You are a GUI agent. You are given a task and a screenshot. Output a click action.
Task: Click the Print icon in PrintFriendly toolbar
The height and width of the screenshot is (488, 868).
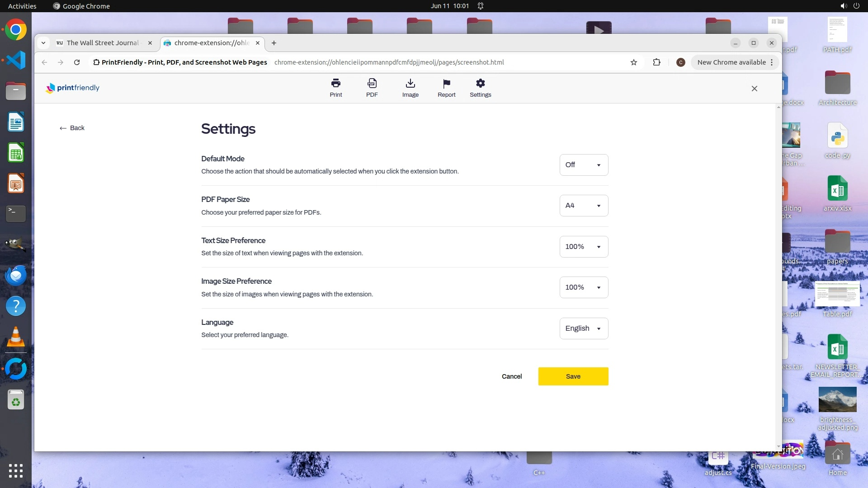tap(335, 84)
